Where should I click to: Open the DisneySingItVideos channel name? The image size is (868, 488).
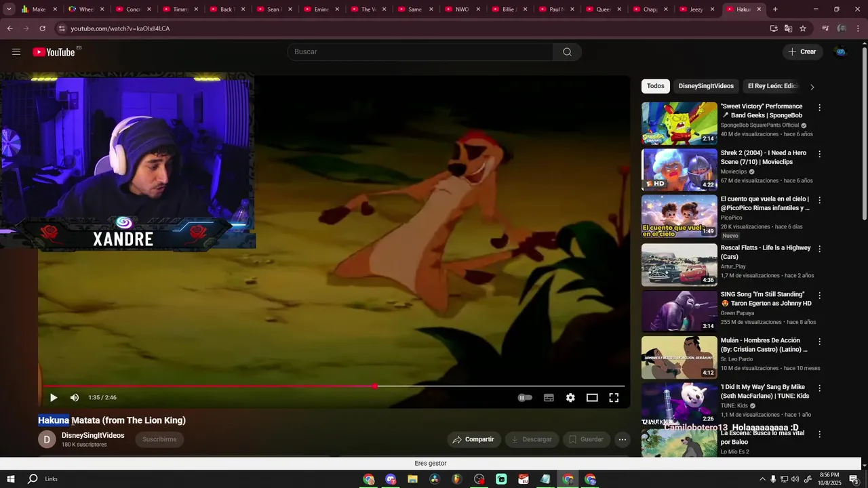93,435
